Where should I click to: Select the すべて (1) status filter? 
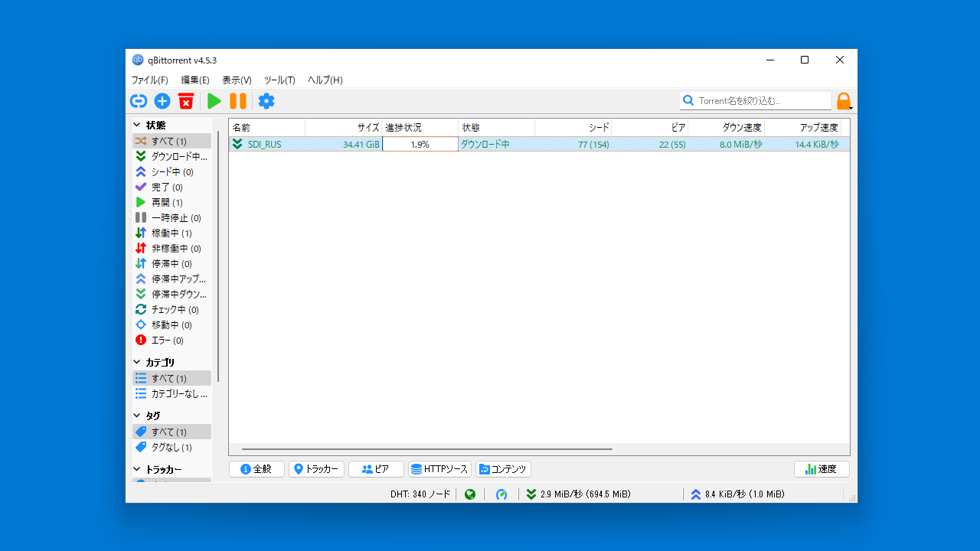coord(171,141)
